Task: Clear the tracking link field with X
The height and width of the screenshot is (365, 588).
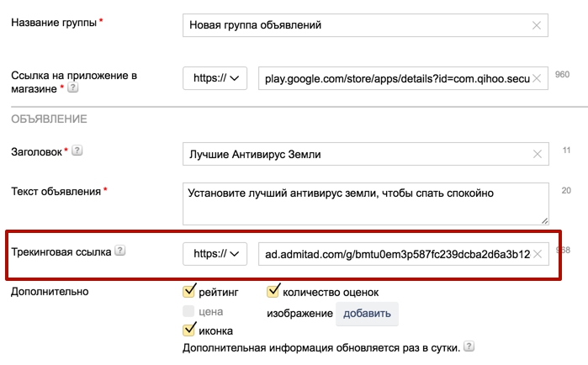Action: coord(537,253)
